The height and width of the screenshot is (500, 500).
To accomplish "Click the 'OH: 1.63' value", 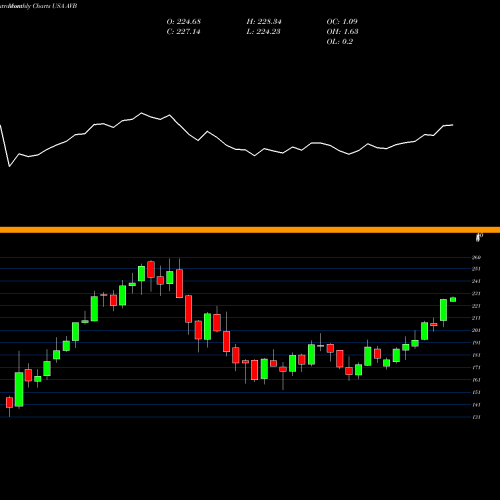I will tap(342, 32).
